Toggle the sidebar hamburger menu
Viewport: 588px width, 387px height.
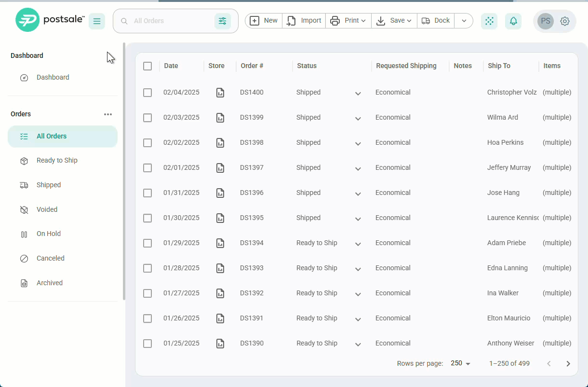(x=96, y=21)
